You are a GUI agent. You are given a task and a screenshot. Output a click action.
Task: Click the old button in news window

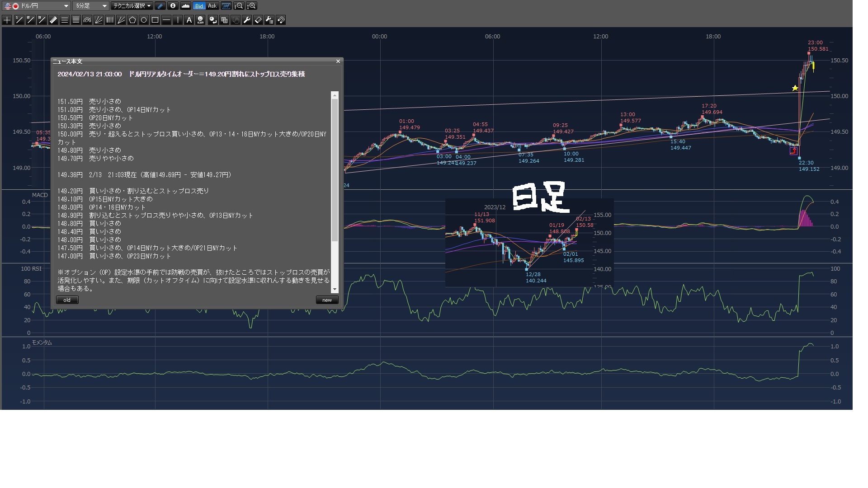click(67, 300)
